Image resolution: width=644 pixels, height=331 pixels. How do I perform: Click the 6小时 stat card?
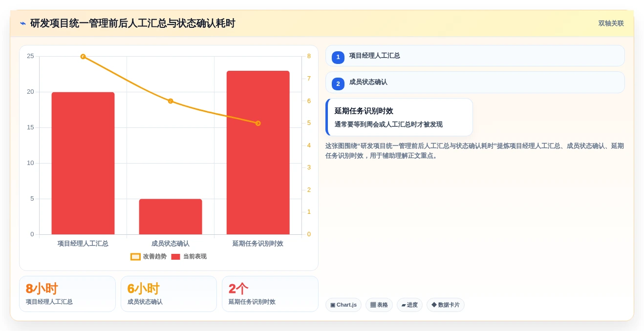tap(169, 294)
